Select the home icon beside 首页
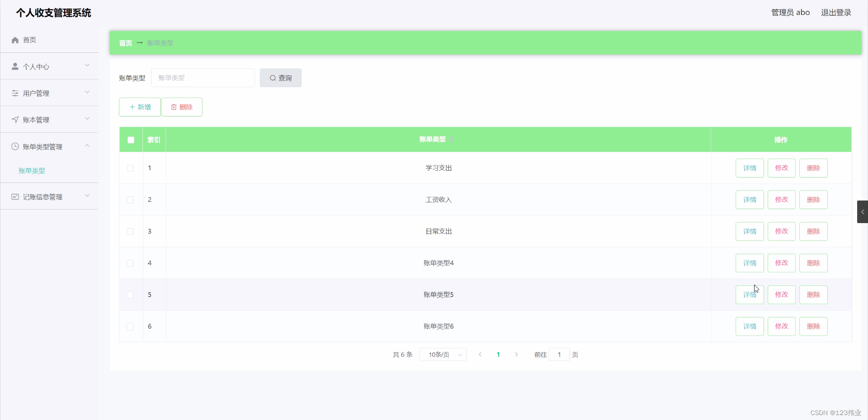Image resolution: width=868 pixels, height=420 pixels. click(15, 40)
